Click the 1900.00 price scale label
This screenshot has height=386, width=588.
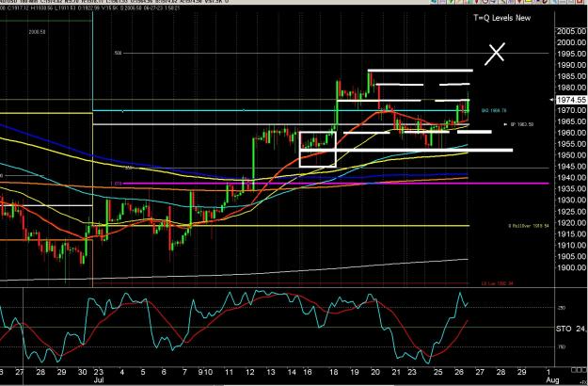coord(571,267)
